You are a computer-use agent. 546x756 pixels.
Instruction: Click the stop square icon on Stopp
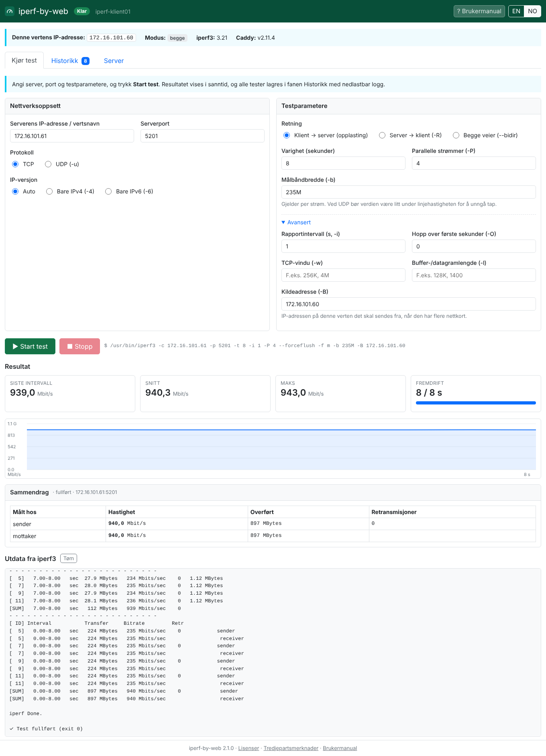pos(70,346)
